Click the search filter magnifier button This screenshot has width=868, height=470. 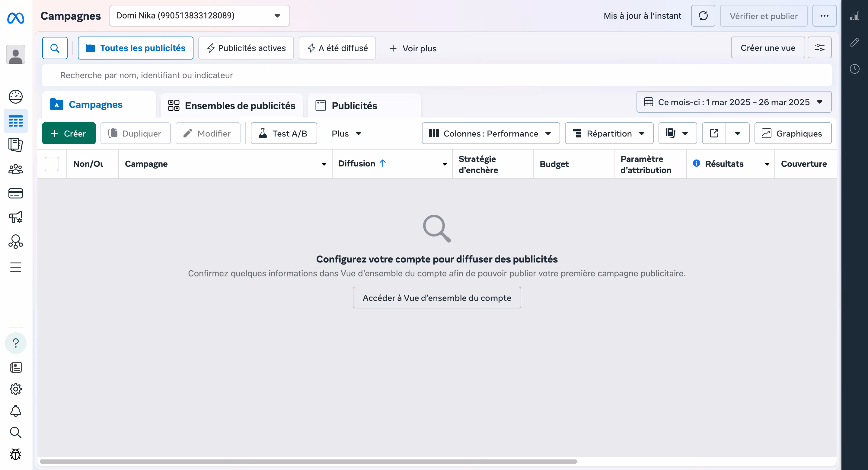55,48
